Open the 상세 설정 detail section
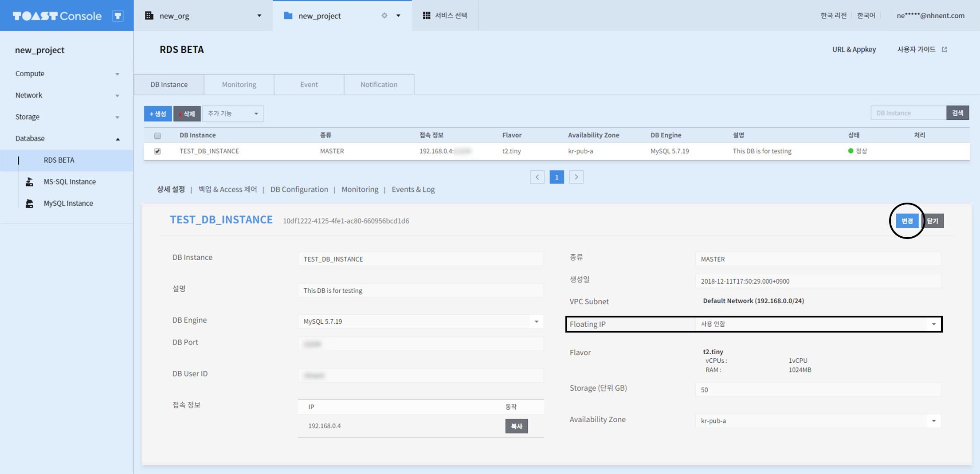The image size is (980, 474). [171, 189]
